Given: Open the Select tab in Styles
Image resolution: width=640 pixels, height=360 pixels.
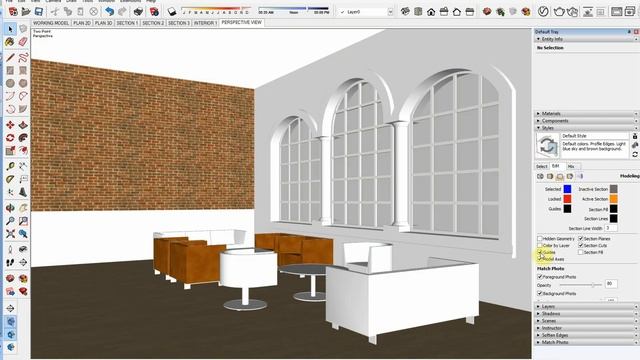Looking at the screenshot, I should pos(542,167).
